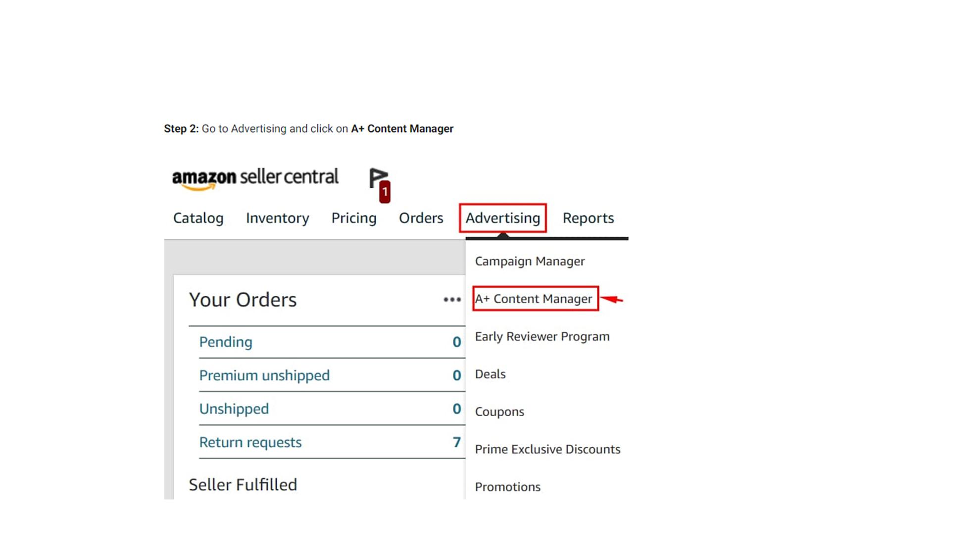Image resolution: width=980 pixels, height=535 pixels.
Task: Select Early Reviewer Program
Action: click(x=542, y=336)
